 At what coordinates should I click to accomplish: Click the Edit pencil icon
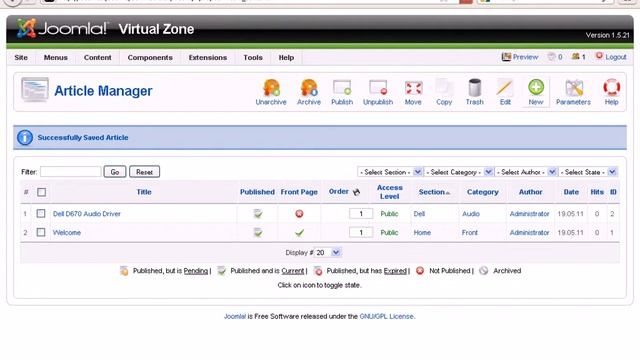coord(505,92)
